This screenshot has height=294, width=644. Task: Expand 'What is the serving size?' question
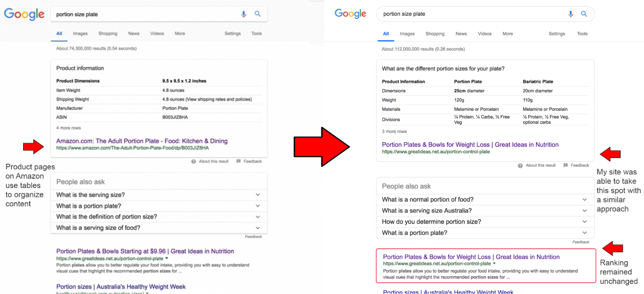(159, 195)
